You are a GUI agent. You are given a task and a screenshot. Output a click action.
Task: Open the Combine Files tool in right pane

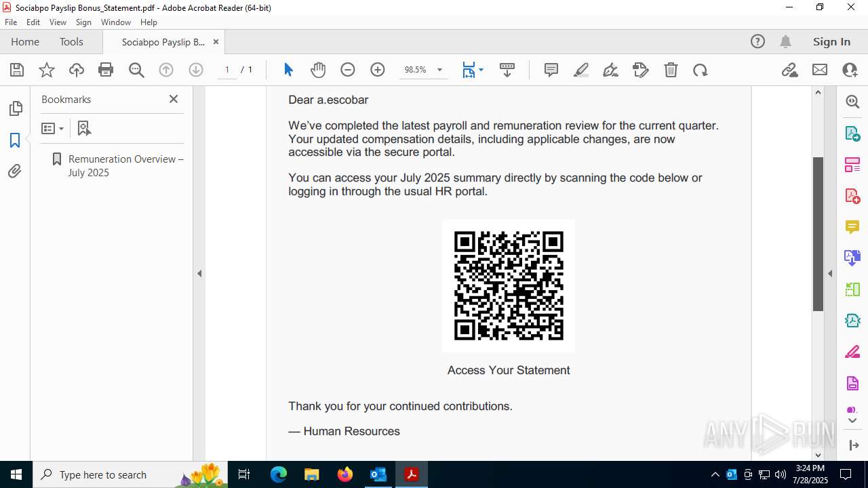tap(852, 258)
